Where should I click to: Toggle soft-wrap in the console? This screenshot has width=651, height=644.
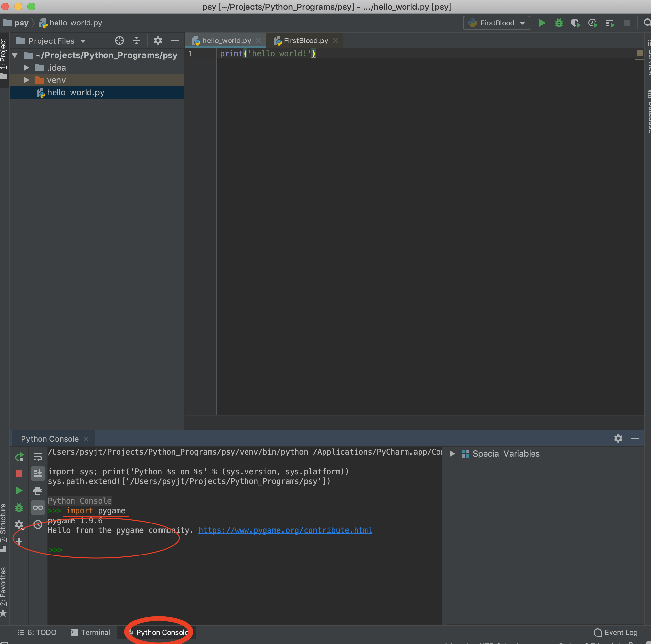(38, 457)
